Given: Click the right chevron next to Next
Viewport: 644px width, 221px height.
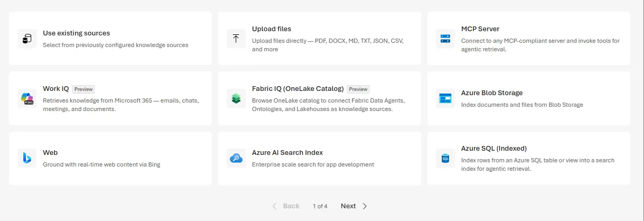Looking at the screenshot, I should click(x=364, y=206).
